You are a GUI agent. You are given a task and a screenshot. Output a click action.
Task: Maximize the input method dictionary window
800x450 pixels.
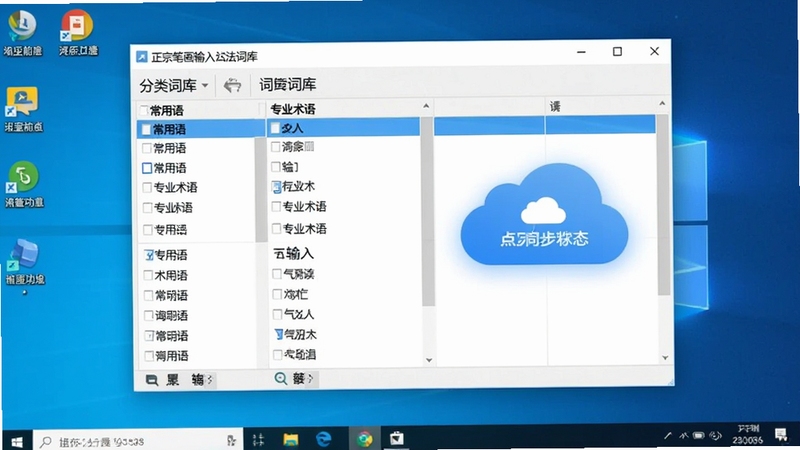(617, 52)
